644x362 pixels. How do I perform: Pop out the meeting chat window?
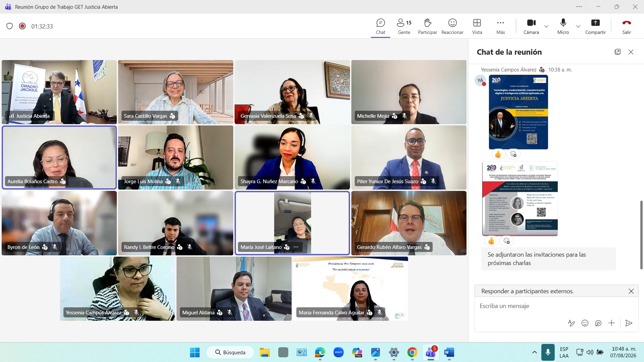617,52
